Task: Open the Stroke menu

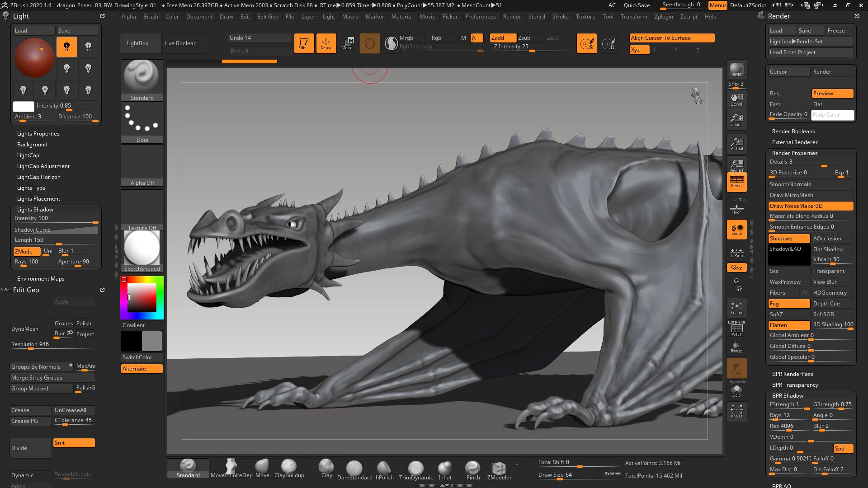Action: tap(560, 17)
